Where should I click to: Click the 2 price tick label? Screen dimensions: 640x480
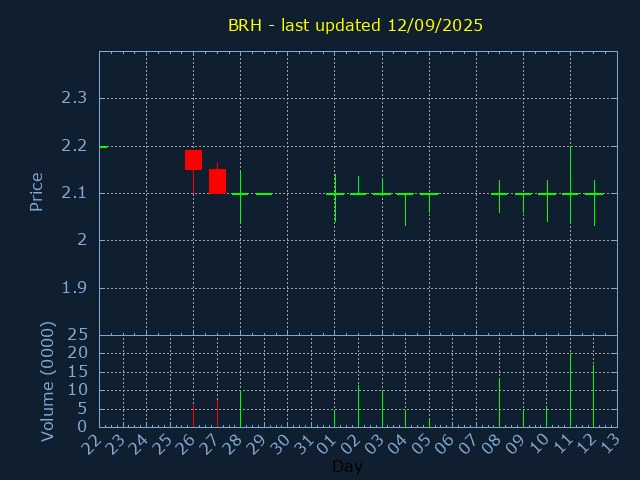point(82,240)
